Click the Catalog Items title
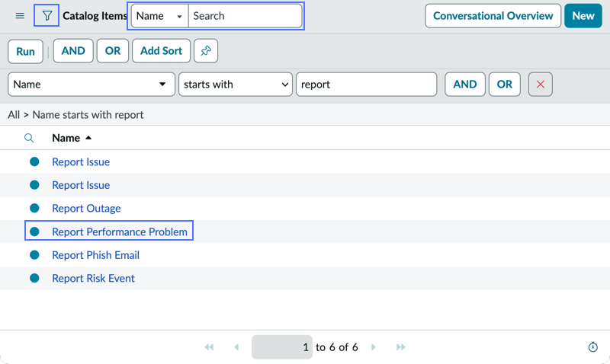Image resolution: width=610 pixels, height=364 pixels. [x=95, y=16]
